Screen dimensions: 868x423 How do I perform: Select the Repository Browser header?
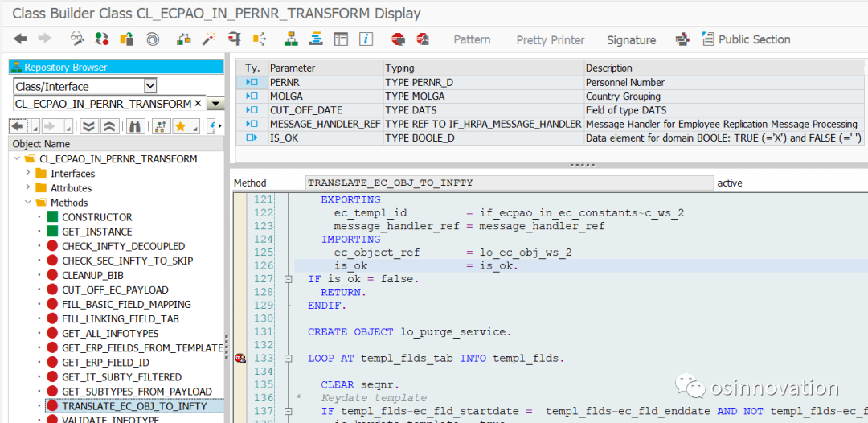(117, 67)
